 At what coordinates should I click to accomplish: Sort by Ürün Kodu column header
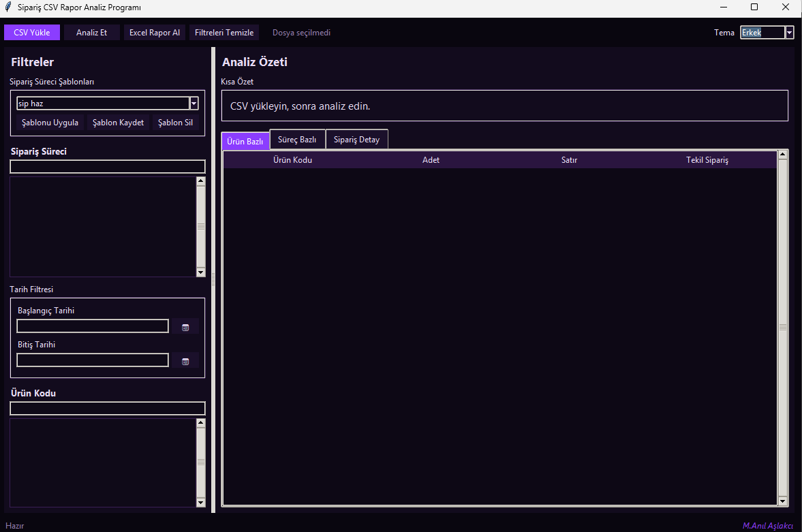tap(292, 159)
